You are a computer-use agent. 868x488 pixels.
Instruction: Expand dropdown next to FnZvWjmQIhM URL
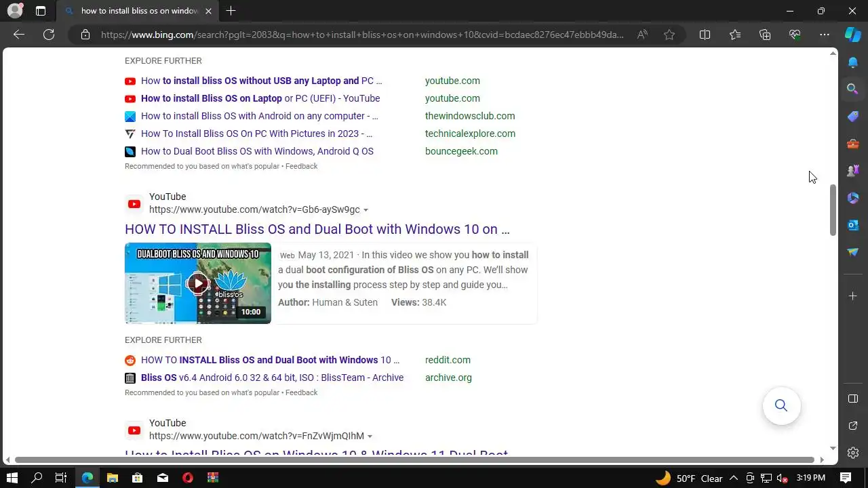370,436
